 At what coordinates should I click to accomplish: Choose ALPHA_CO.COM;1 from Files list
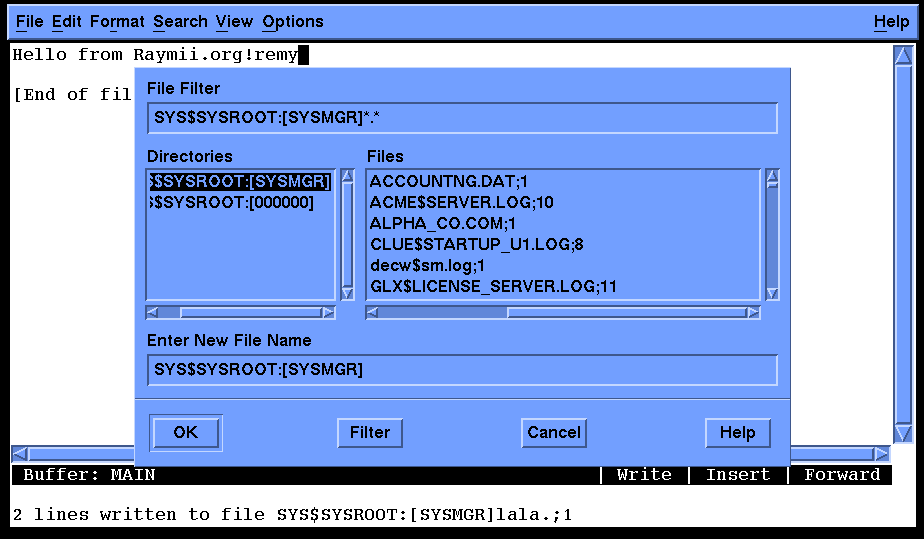pyautogui.click(x=442, y=223)
